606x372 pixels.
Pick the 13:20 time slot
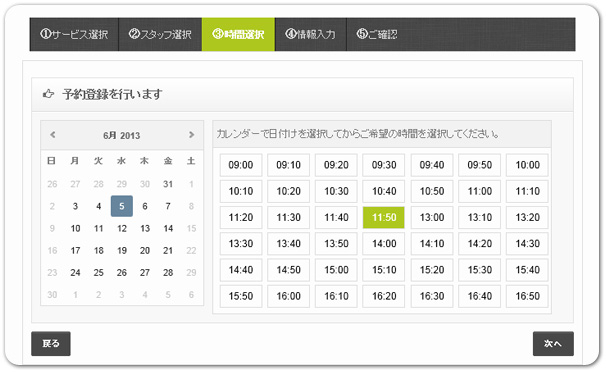[527, 217]
